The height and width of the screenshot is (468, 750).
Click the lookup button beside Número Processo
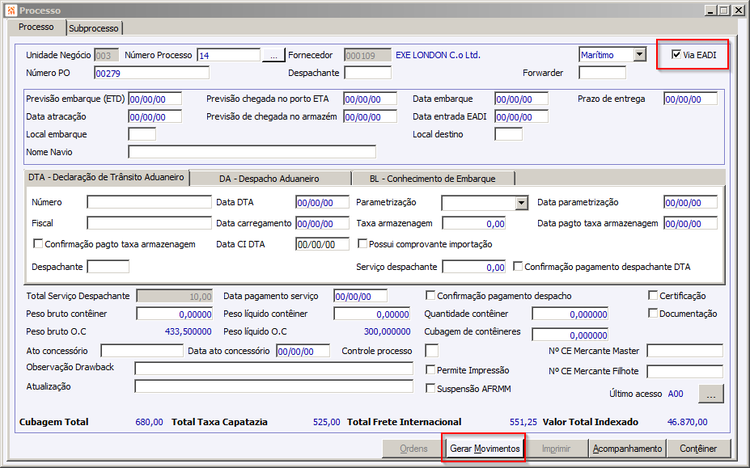(x=274, y=55)
